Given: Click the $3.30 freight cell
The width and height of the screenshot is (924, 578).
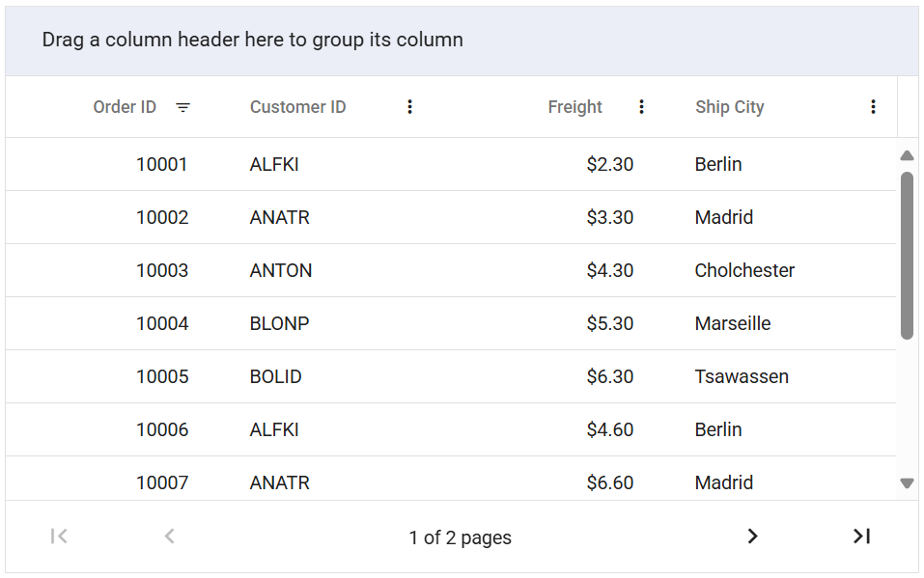Looking at the screenshot, I should click(x=610, y=217).
